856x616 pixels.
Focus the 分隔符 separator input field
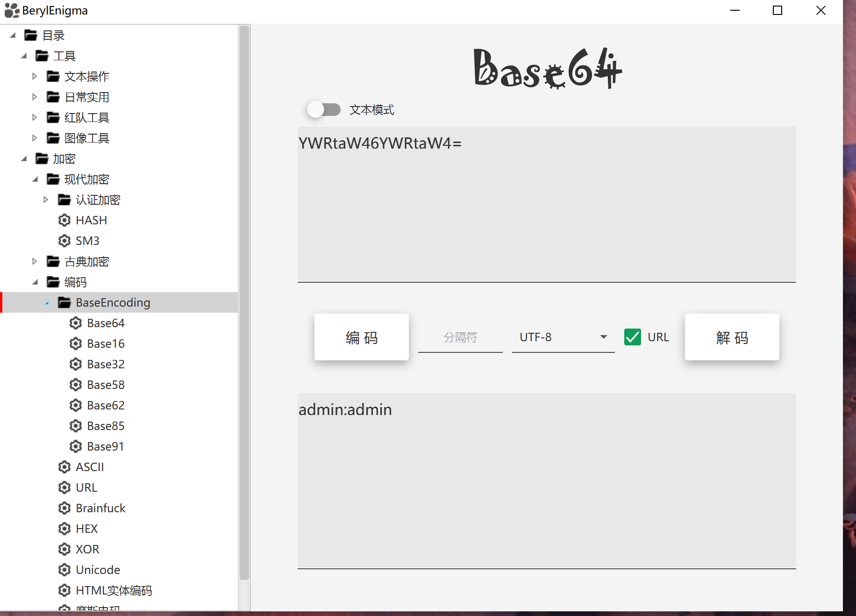(x=460, y=337)
